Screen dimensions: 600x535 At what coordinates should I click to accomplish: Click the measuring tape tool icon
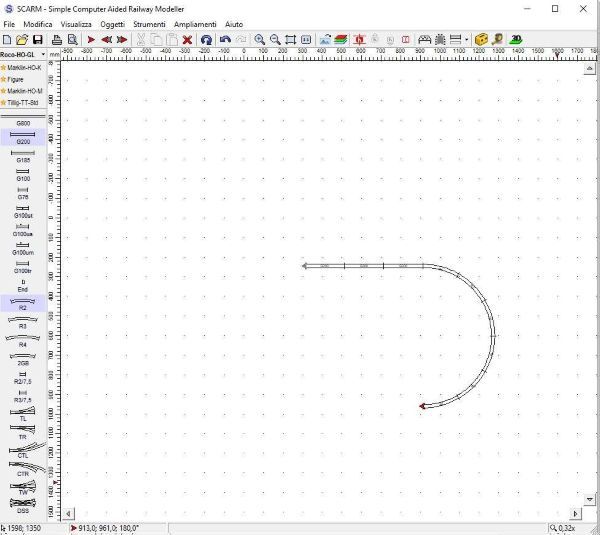(x=497, y=39)
